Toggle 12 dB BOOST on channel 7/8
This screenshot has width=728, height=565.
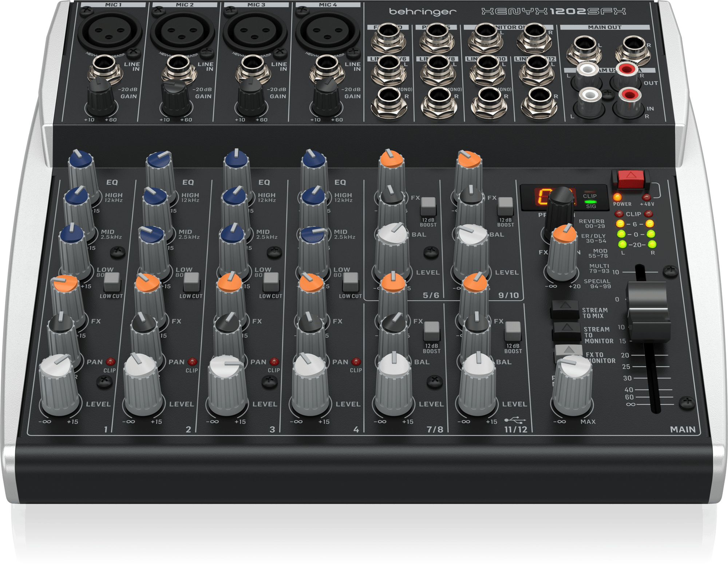click(432, 331)
